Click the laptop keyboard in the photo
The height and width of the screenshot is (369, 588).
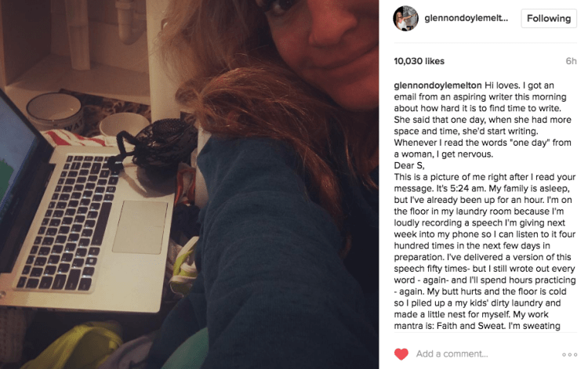[67, 221]
